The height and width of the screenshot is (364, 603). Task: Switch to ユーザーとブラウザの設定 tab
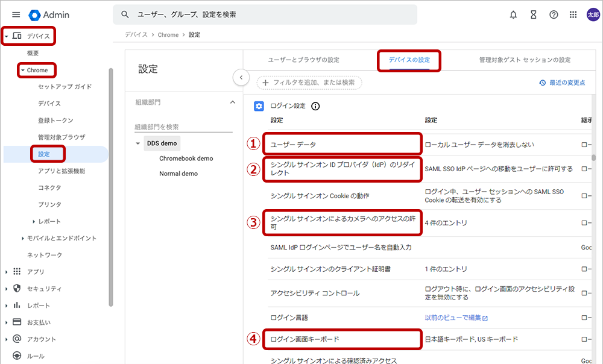click(303, 60)
